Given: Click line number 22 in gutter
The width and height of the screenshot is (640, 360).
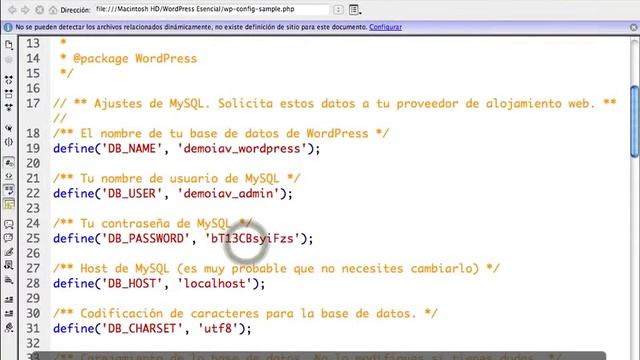Looking at the screenshot, I should coord(33,193).
